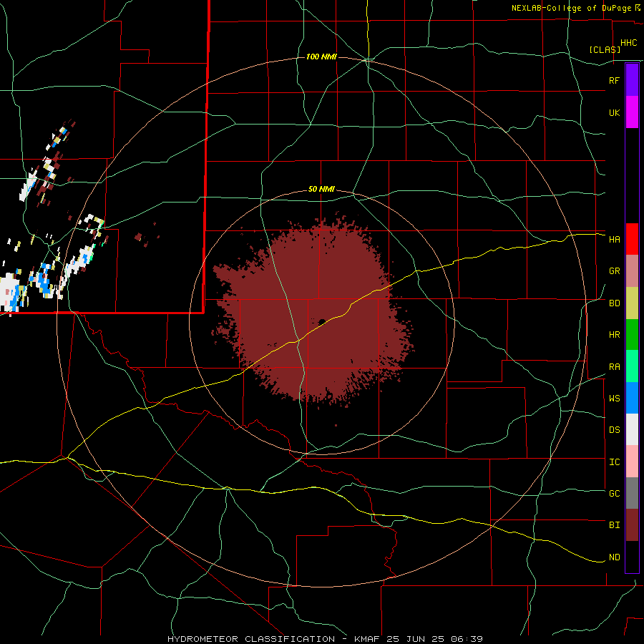The width and height of the screenshot is (644, 644).
Task: Click the UK legend label
Action: tap(614, 113)
